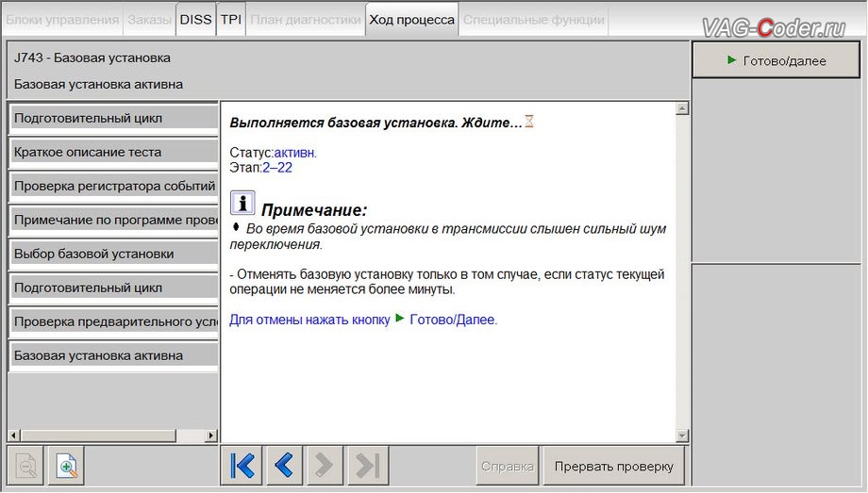
Task: Select Проверка предварительного условия step
Action: [113, 321]
